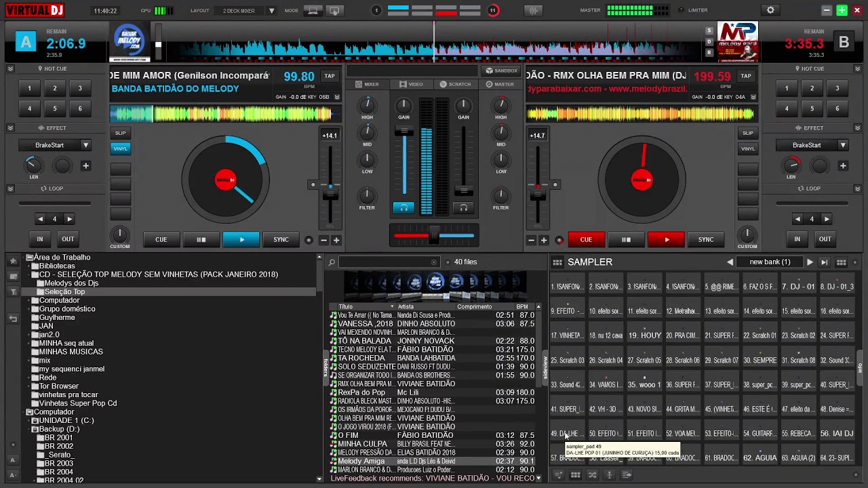Click the waveform rhythm view icon
The height and width of the screenshot is (488, 868).
tap(534, 10)
